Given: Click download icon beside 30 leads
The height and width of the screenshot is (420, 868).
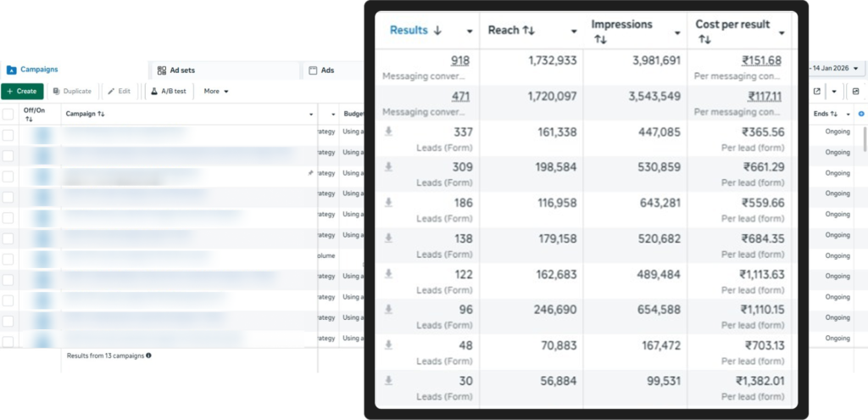Looking at the screenshot, I should coord(388,380).
